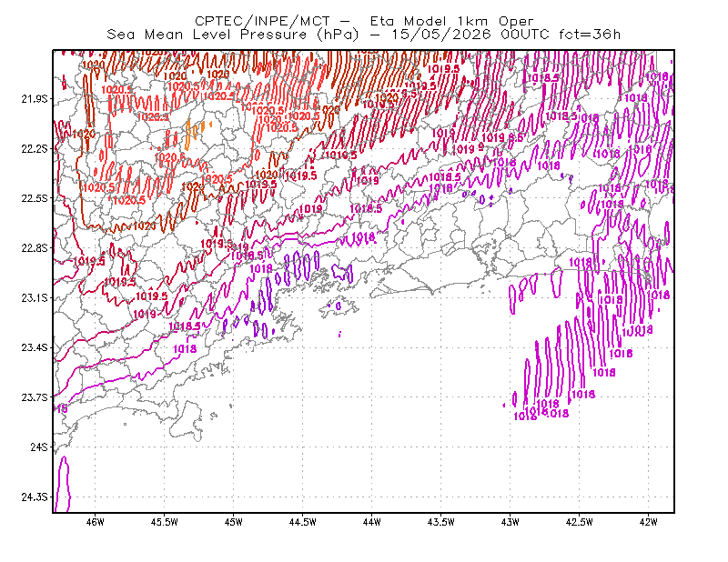The width and height of the screenshot is (728, 562).
Task: Click the '22.8S' latitude label
Action: pyautogui.click(x=35, y=248)
